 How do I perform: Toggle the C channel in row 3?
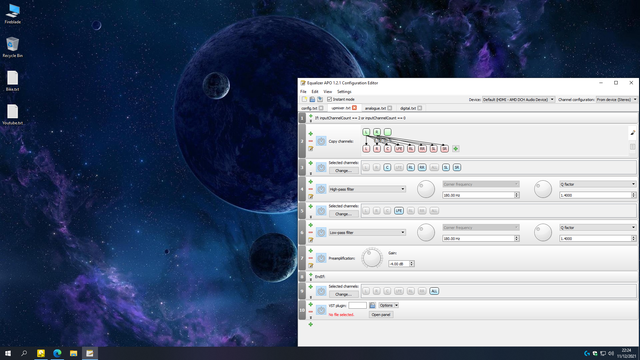coord(387,167)
